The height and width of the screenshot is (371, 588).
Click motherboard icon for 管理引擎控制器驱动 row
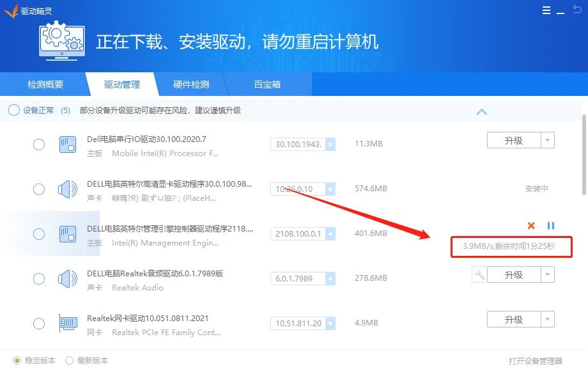pos(68,234)
